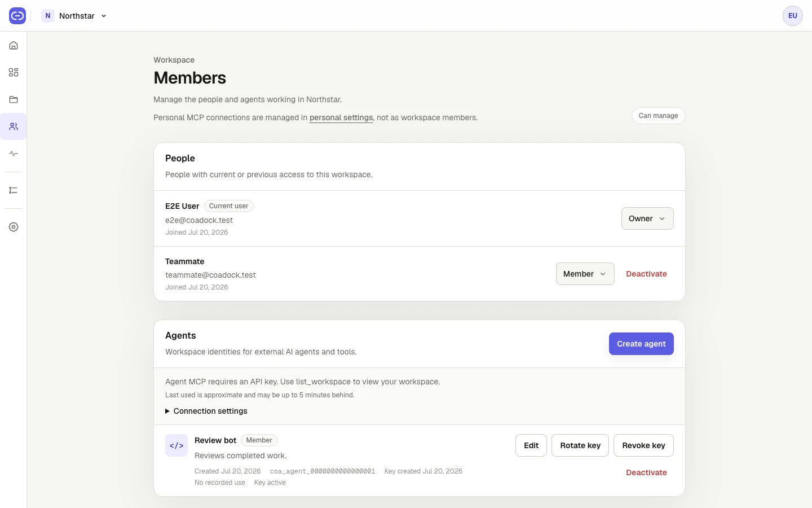
Task: Click the Key created Jul 20, 2026 text
Action: 423,471
